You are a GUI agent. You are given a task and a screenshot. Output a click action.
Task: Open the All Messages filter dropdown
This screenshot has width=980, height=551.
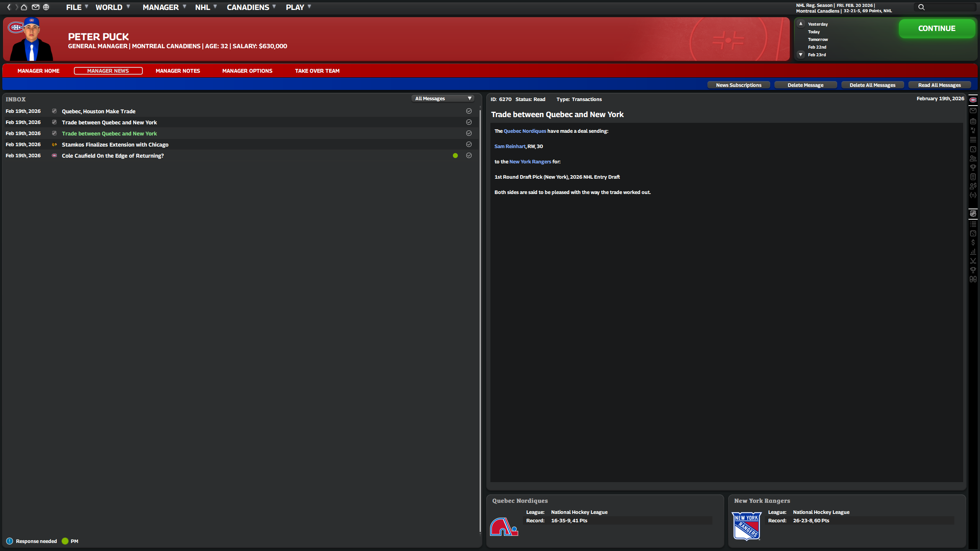pyautogui.click(x=443, y=99)
